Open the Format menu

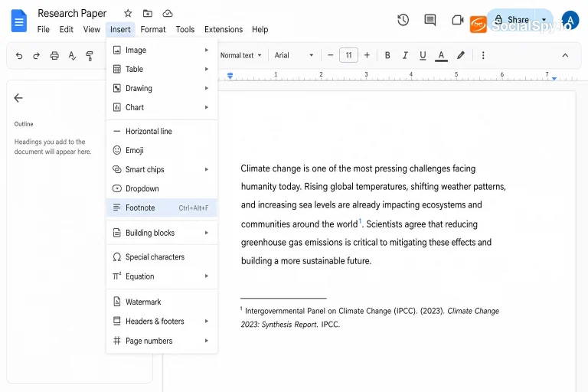pos(153,30)
